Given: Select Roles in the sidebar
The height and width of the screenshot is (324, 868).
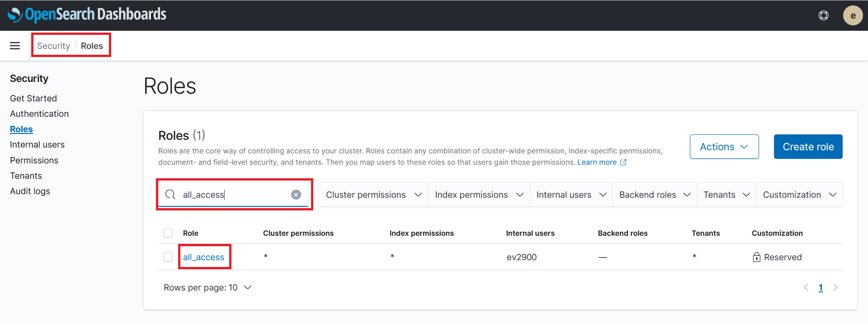Looking at the screenshot, I should pos(21,129).
